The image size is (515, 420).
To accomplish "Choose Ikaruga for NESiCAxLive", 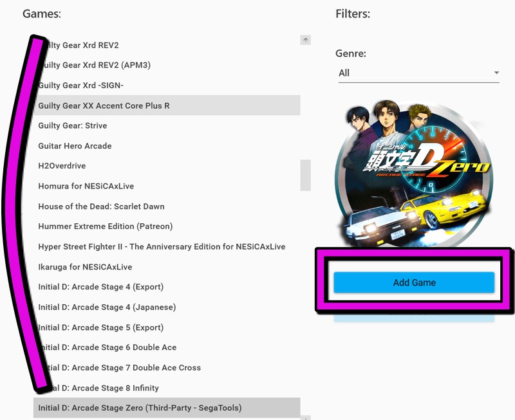I will pyautogui.click(x=167, y=267).
